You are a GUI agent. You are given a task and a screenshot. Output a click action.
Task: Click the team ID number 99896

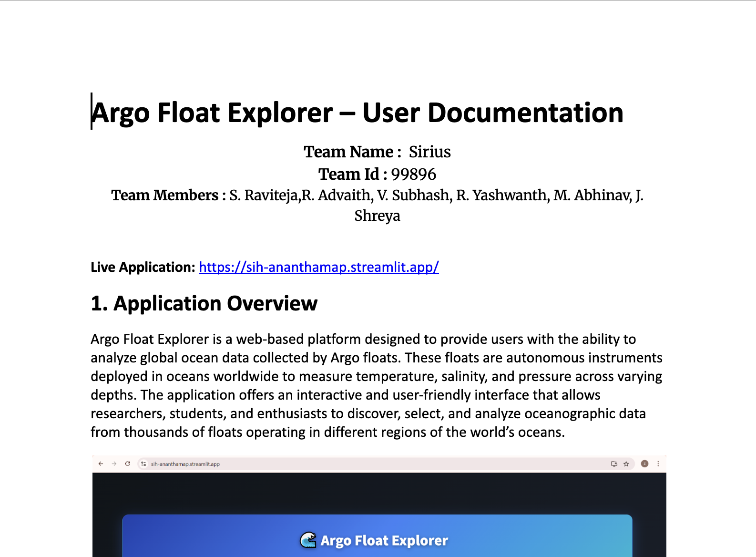click(x=413, y=174)
